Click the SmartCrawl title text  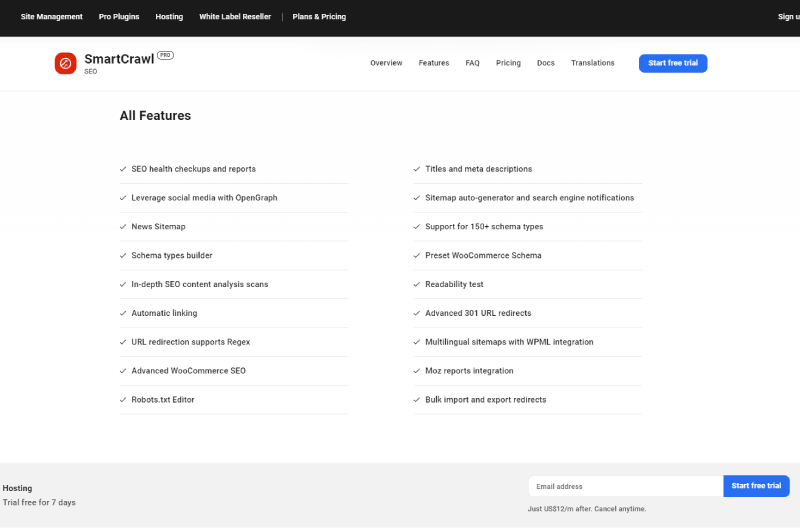pyautogui.click(x=119, y=59)
